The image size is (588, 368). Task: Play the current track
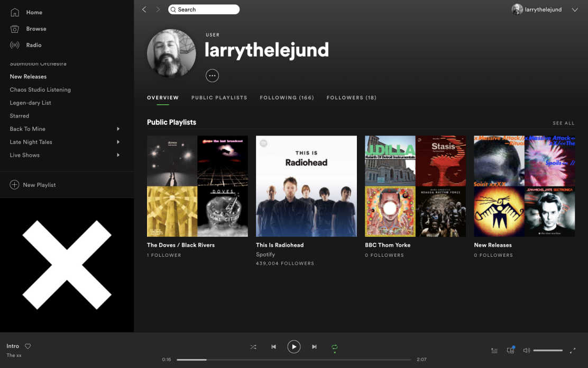[x=294, y=347]
